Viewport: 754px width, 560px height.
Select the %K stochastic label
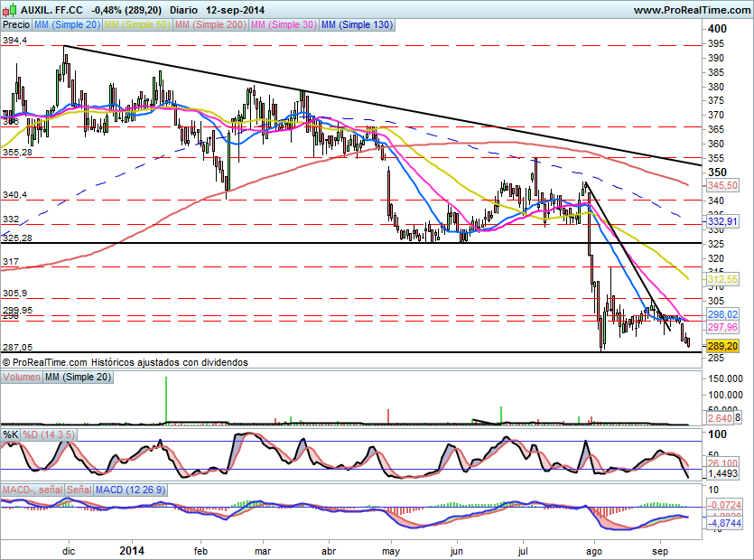[x=11, y=434]
